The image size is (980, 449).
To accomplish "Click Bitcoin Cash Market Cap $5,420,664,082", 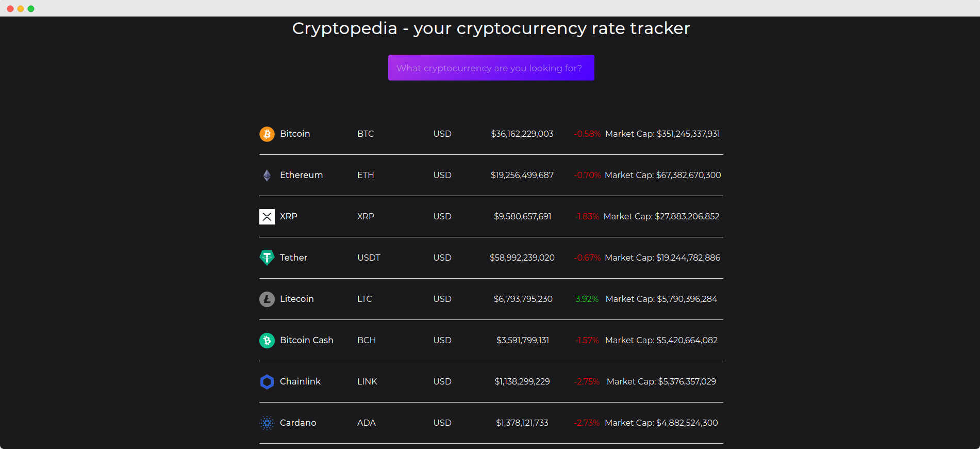I will pos(661,340).
